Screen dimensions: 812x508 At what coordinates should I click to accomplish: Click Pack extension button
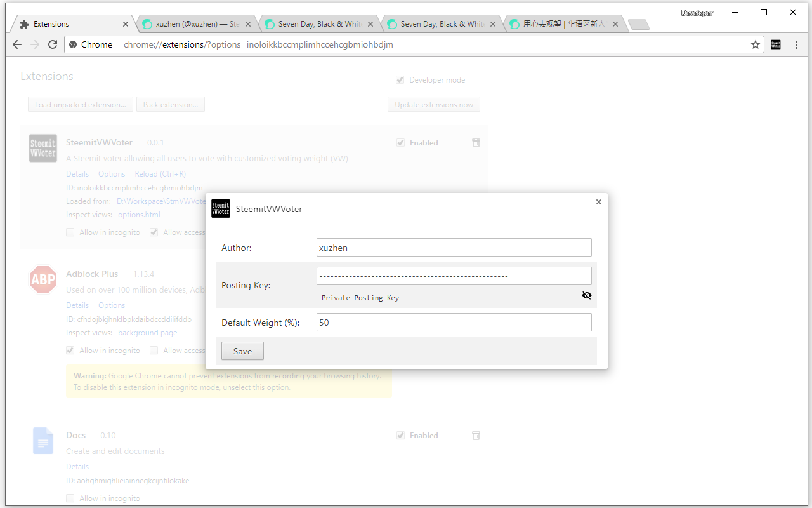tap(171, 104)
